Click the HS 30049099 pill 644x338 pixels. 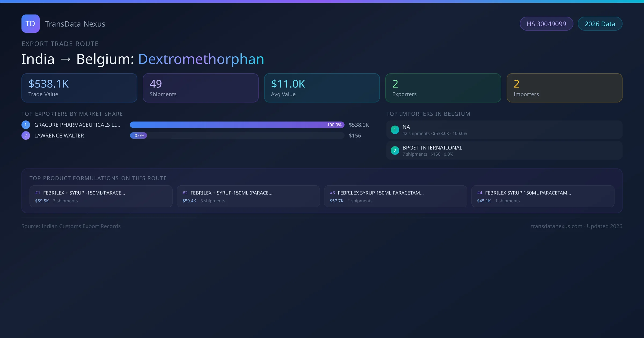click(x=546, y=24)
